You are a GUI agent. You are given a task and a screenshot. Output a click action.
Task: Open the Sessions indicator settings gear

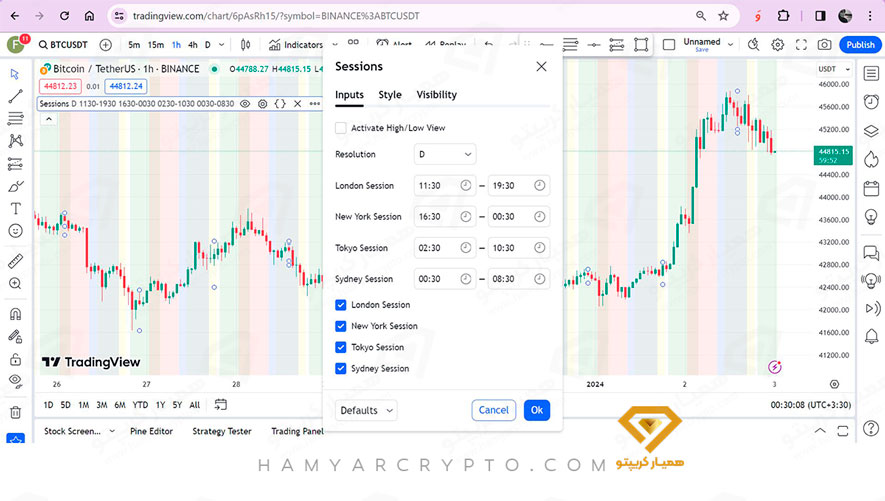pyautogui.click(x=262, y=104)
